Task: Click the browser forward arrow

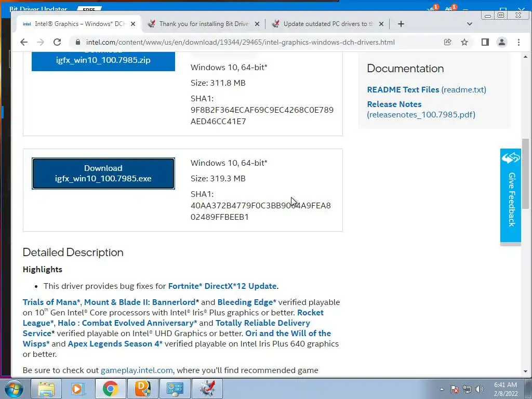Action: point(41,42)
